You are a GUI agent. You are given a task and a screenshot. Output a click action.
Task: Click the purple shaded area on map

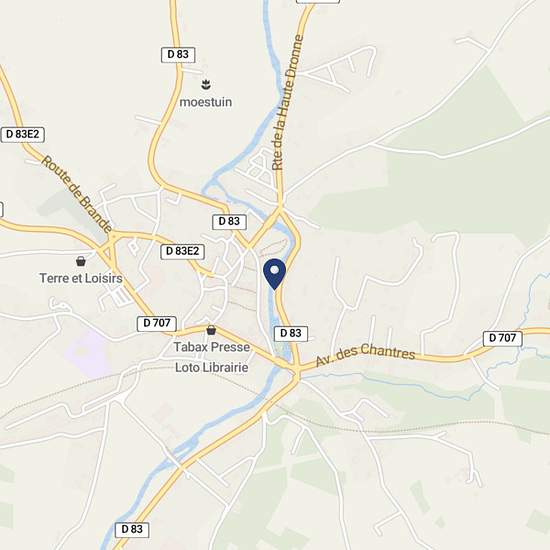click(87, 353)
